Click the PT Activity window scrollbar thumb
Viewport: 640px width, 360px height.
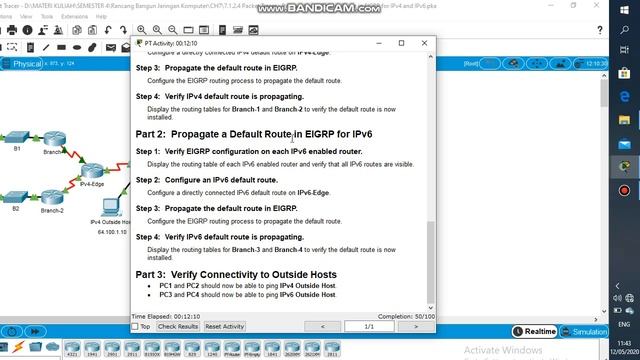point(431,262)
